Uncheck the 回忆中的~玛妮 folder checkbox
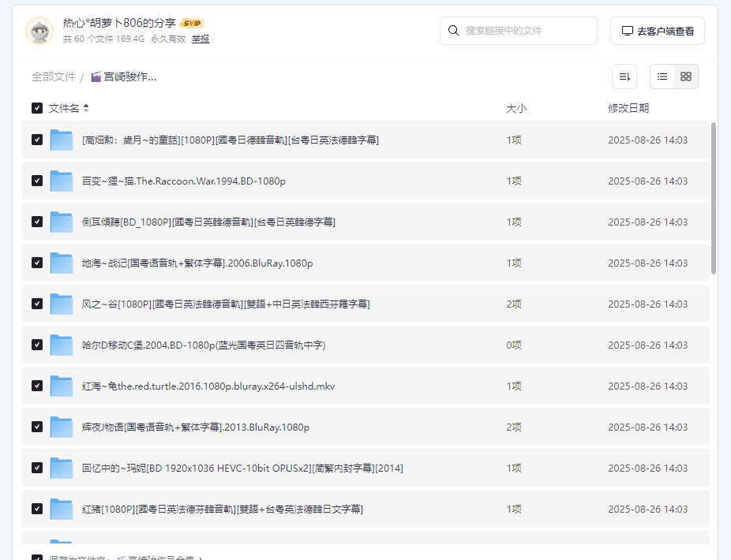 [x=37, y=468]
